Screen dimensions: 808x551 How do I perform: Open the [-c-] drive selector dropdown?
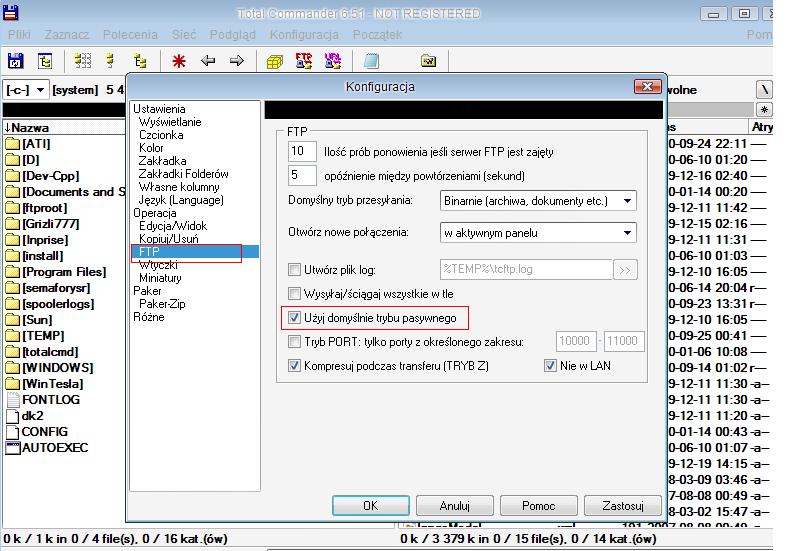pyautogui.click(x=26, y=90)
